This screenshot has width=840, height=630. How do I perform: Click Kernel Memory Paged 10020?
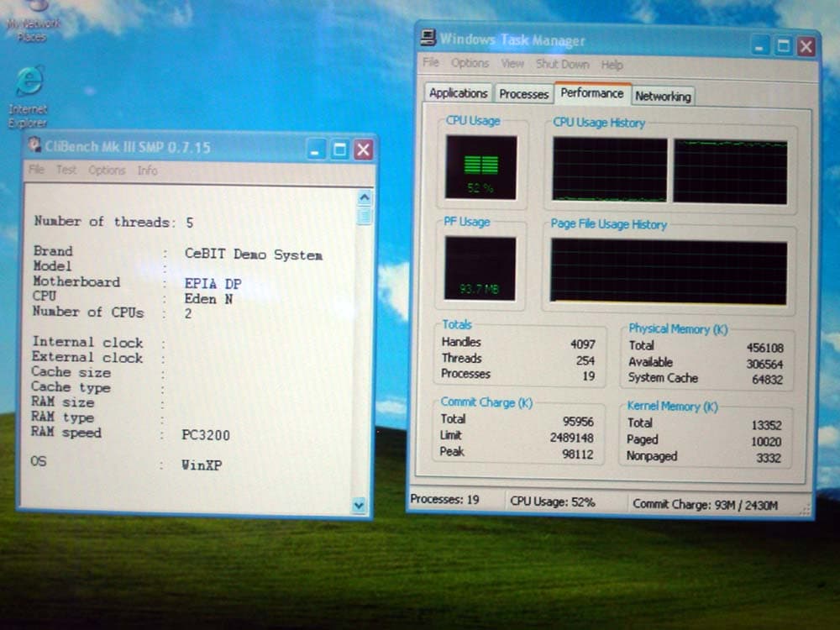[x=766, y=442]
